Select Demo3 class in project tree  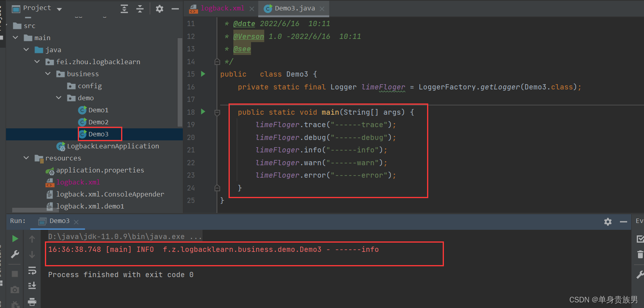coord(98,134)
